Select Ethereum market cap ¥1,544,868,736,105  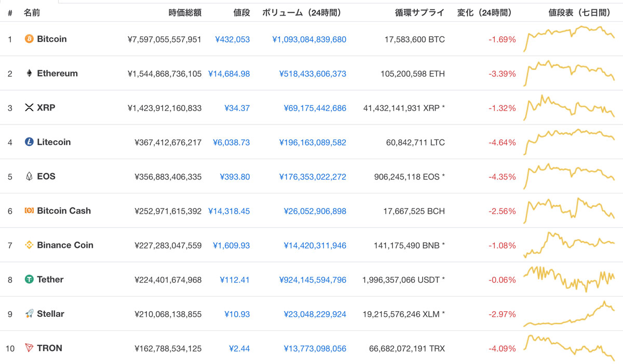(164, 74)
